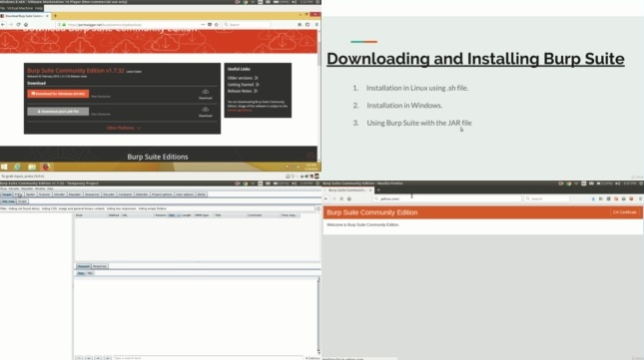644x360 pixels.
Task: Open home page in the PortSwigger Firefox window
Action: [26, 25]
